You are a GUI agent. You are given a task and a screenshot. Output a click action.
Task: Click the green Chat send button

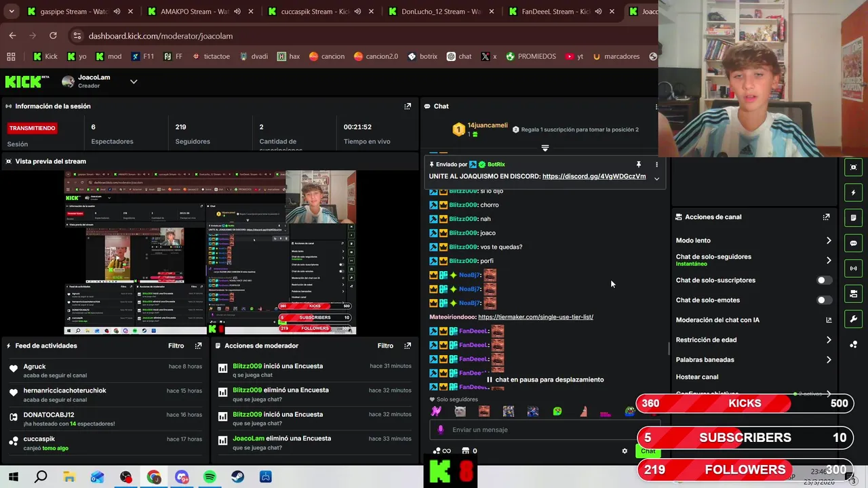click(x=648, y=451)
